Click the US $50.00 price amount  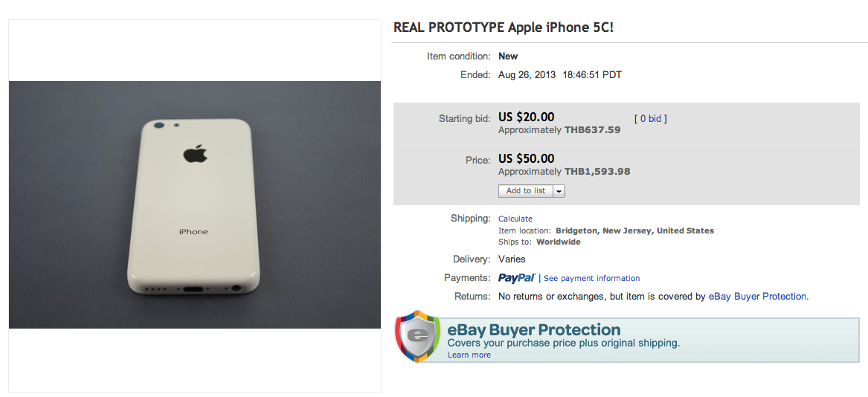(526, 158)
